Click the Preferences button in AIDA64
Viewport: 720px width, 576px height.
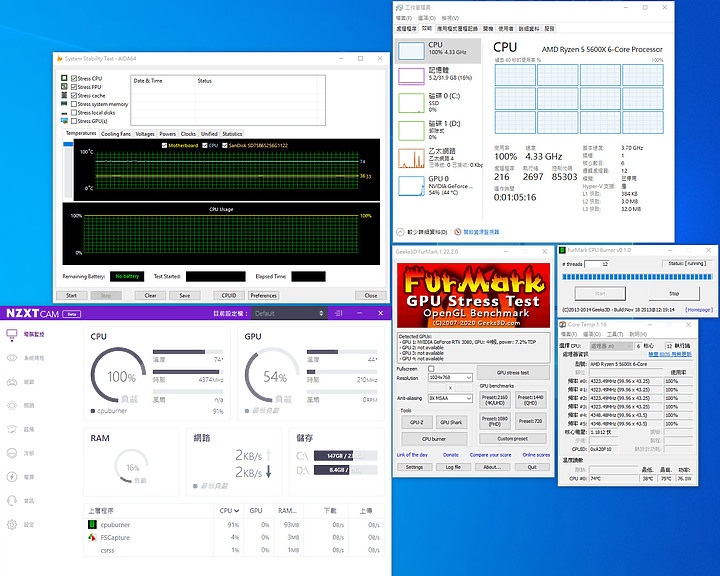(264, 295)
